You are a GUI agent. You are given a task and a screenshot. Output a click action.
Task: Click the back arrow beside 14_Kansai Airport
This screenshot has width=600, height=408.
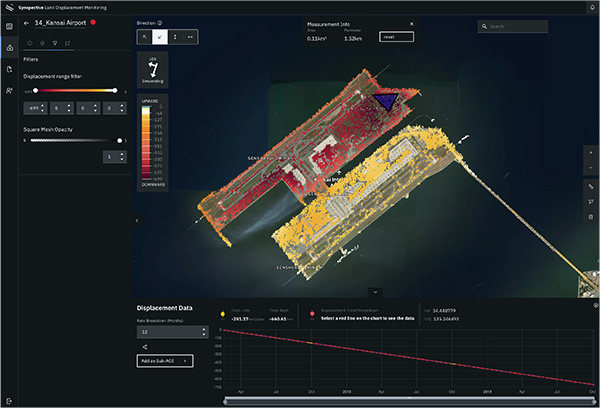pos(27,21)
